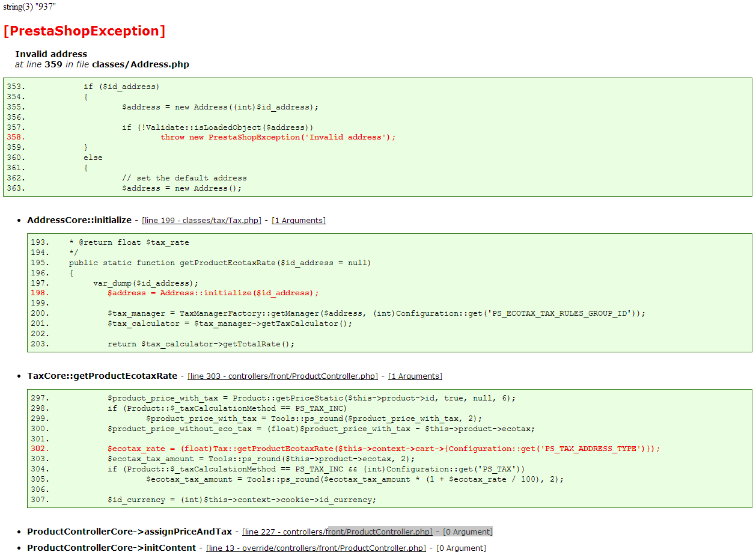Click code line 193 '@return float $tax_rate' comment

click(129, 242)
